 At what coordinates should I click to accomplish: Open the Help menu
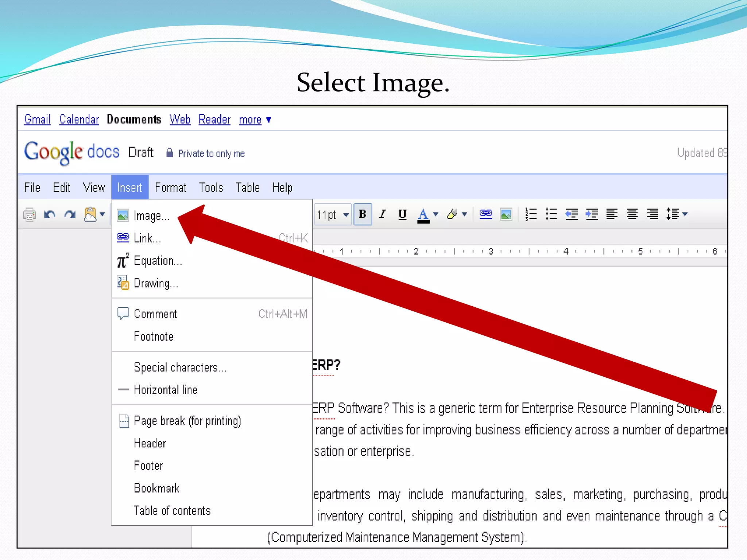pyautogui.click(x=282, y=187)
